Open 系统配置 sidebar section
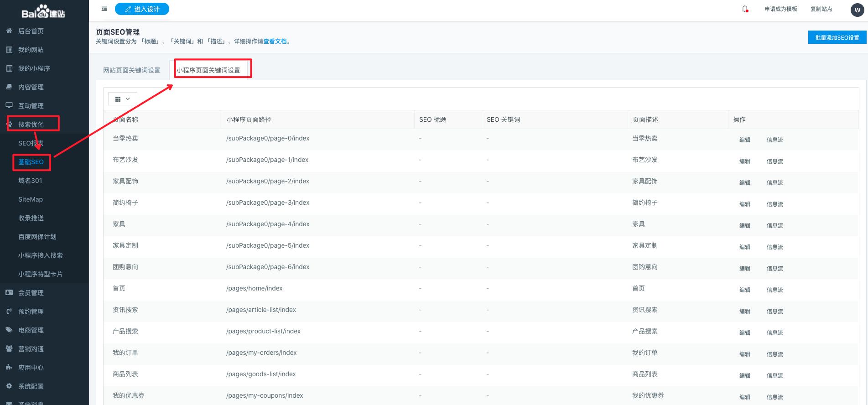Viewport: 868px width, 405px height. [x=31, y=386]
